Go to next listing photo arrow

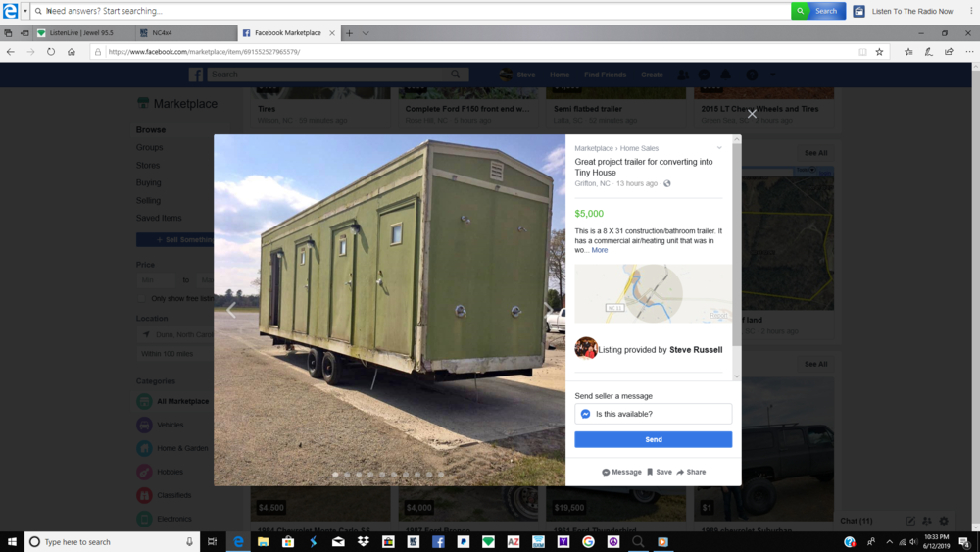tap(548, 310)
